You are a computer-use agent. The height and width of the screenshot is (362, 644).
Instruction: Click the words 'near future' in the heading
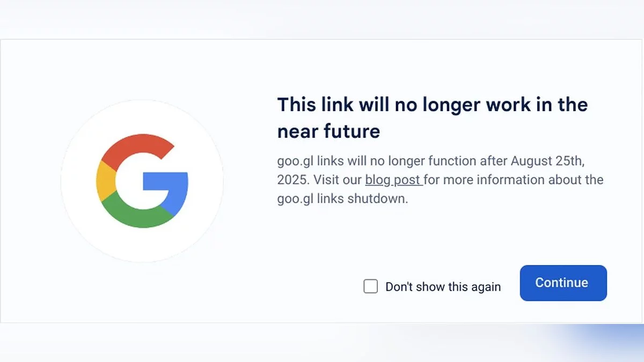pyautogui.click(x=328, y=131)
